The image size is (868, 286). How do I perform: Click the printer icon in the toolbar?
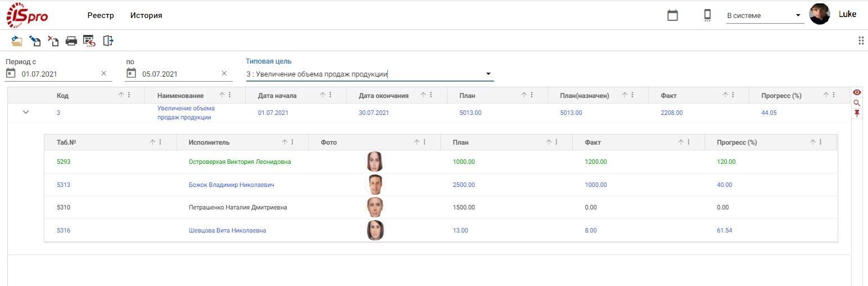click(71, 41)
